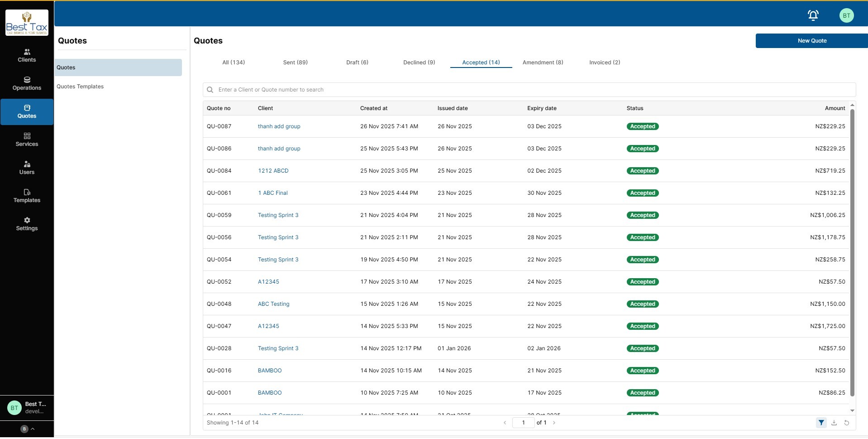Open Services in the sidebar
The width and height of the screenshot is (868, 439).
tap(27, 140)
